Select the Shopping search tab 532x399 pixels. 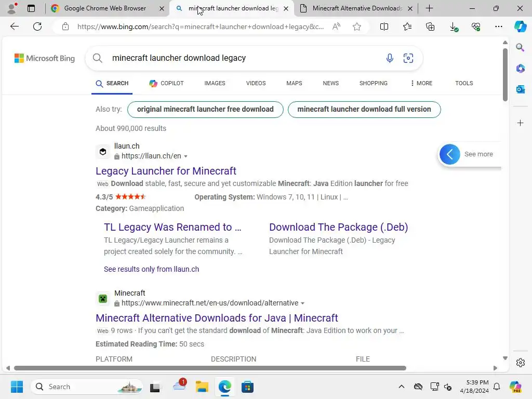tap(373, 83)
